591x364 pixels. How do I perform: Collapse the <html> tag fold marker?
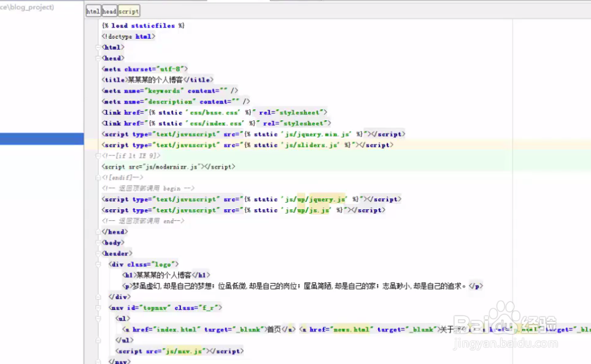98,47
